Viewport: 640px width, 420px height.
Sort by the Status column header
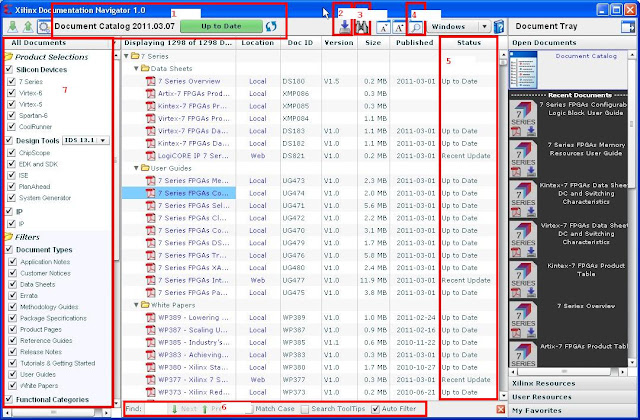(469, 43)
